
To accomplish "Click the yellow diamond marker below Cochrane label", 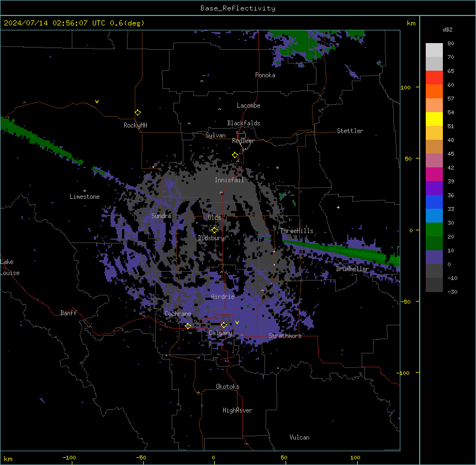I will pos(188,326).
